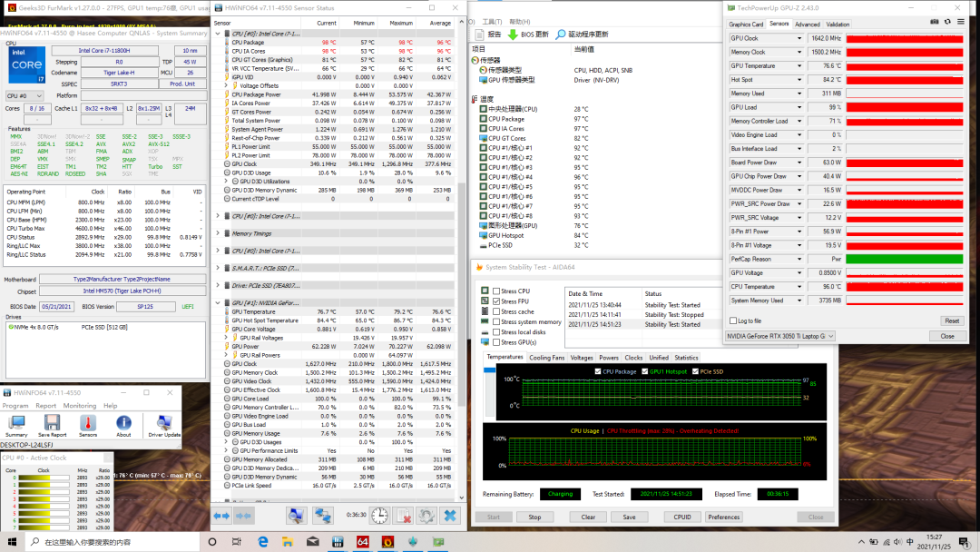
Task: Click the blue X close-sensors icon
Action: point(450,516)
